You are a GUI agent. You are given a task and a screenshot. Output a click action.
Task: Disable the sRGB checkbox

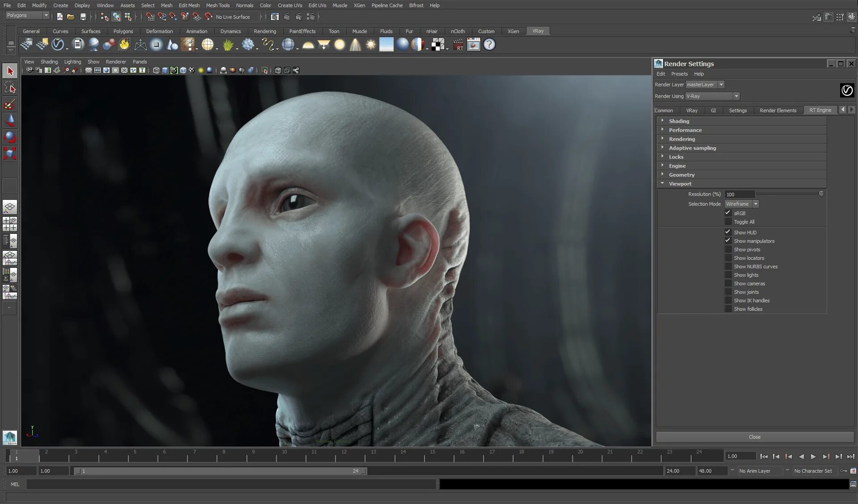pyautogui.click(x=728, y=213)
